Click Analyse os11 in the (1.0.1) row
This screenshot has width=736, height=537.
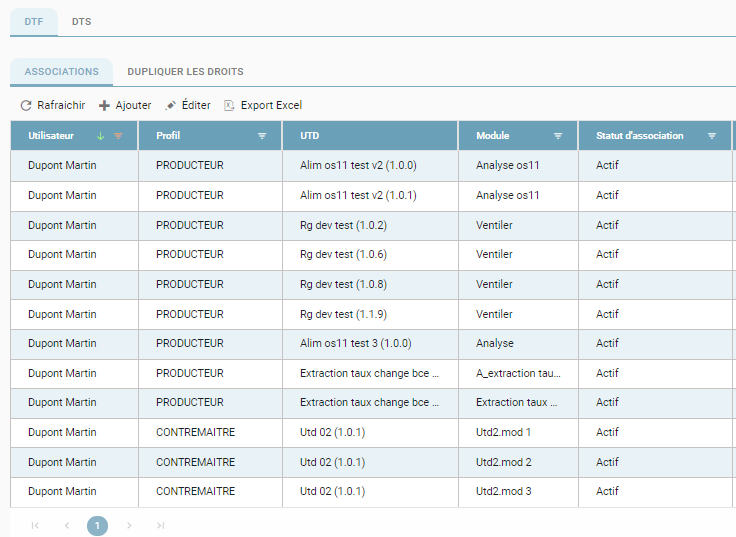(507, 195)
